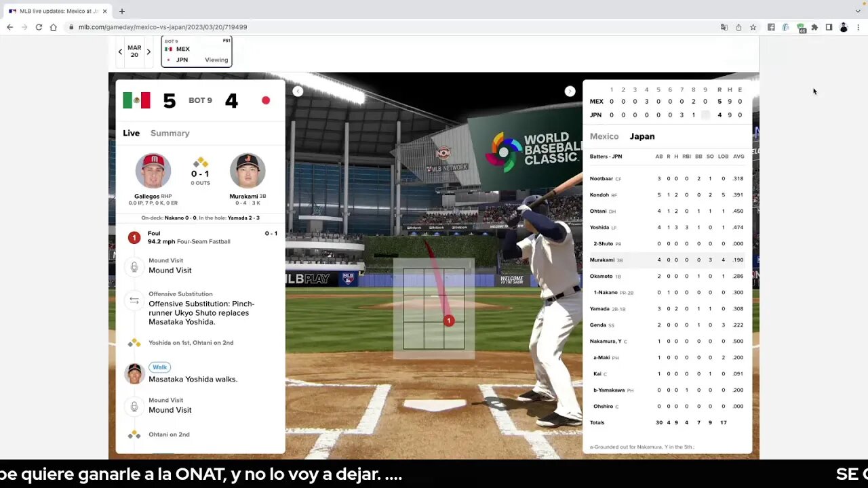Screen dimensions: 868x488
Task: Click the Japan flag icon
Action: tap(266, 100)
